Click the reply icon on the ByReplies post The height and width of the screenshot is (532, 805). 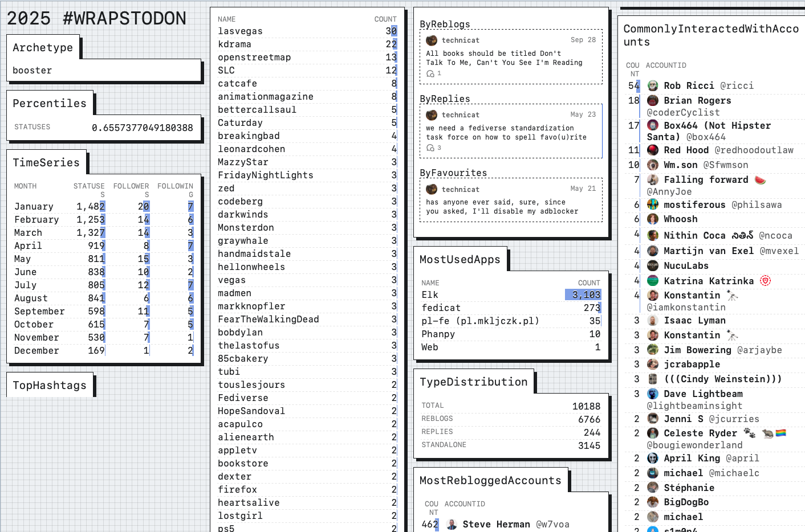430,148
